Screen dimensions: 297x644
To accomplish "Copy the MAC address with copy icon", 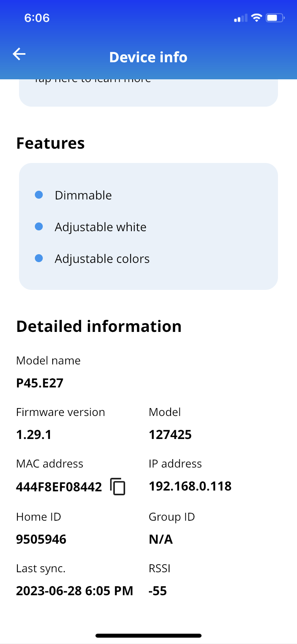I will [118, 487].
